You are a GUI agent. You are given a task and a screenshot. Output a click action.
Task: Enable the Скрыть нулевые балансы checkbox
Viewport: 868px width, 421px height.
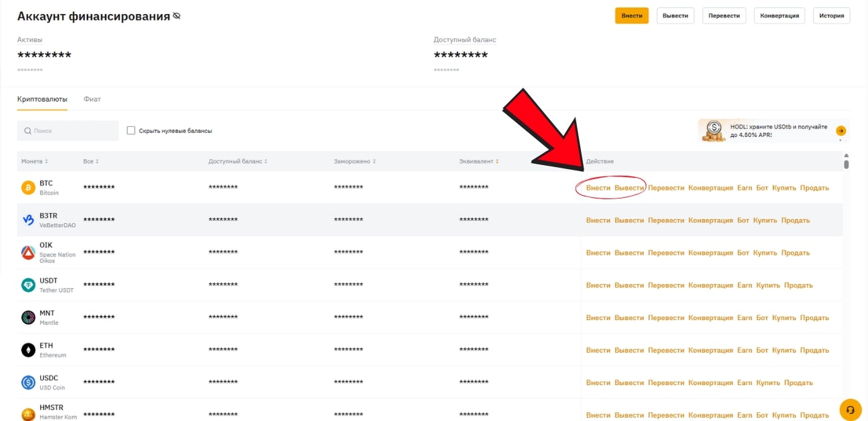131,130
